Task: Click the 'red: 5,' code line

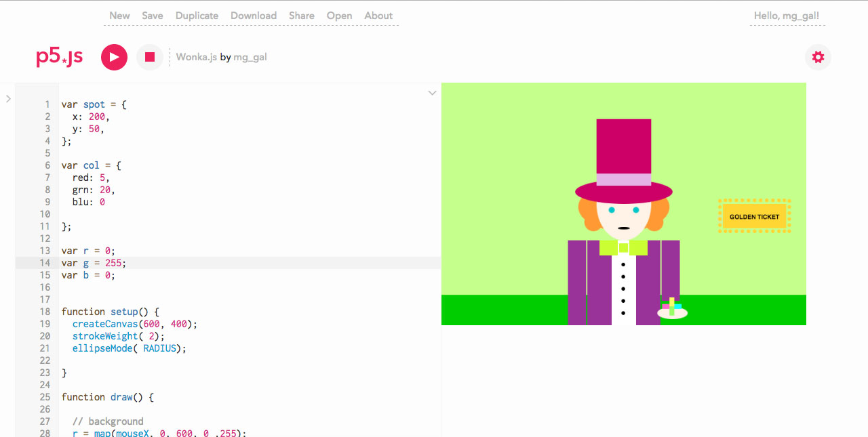Action: (91, 178)
